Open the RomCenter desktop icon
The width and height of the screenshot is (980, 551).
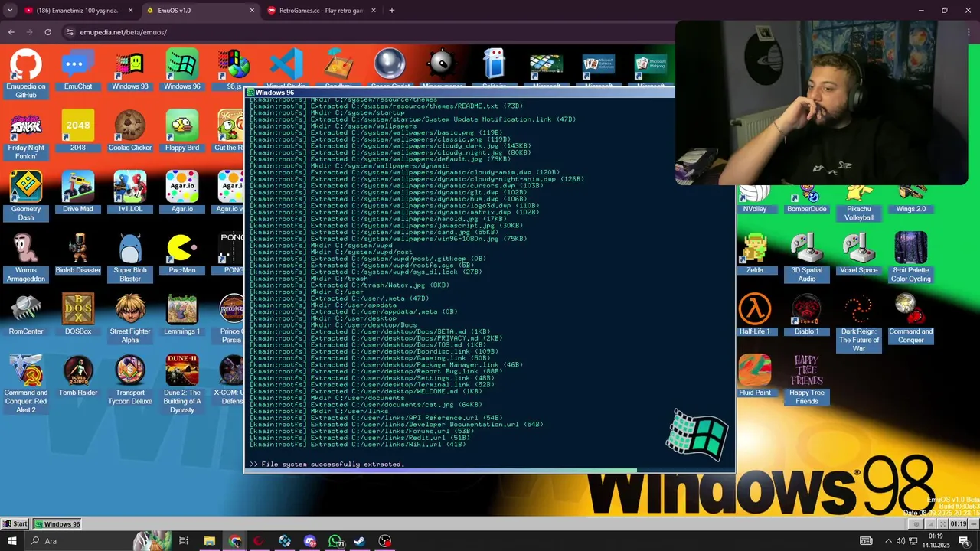click(x=26, y=315)
